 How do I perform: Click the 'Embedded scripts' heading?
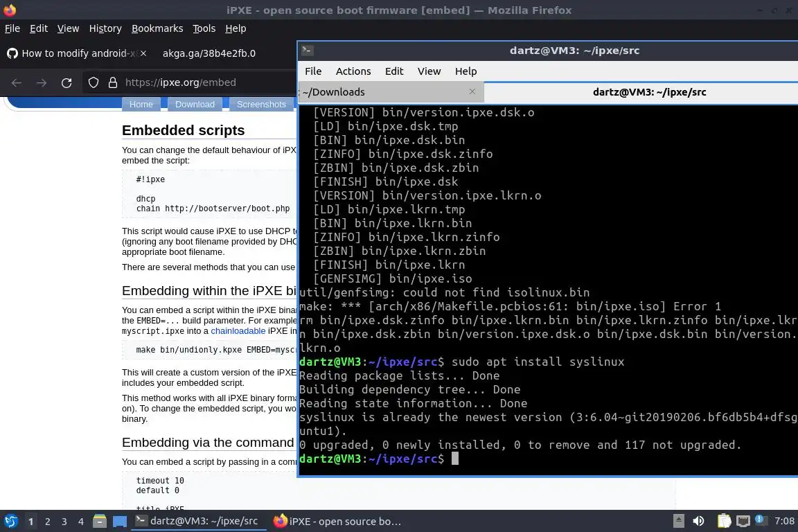(183, 130)
